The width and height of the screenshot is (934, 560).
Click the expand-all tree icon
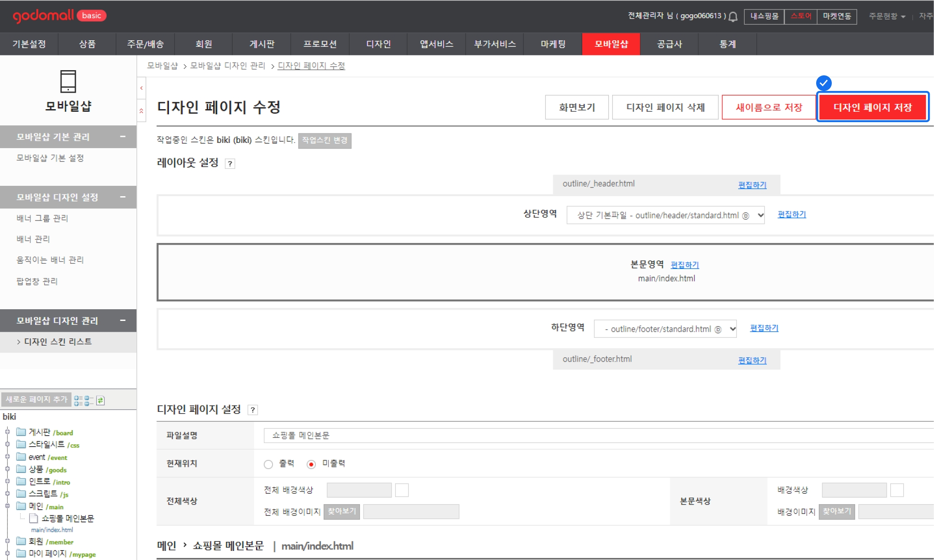click(78, 400)
